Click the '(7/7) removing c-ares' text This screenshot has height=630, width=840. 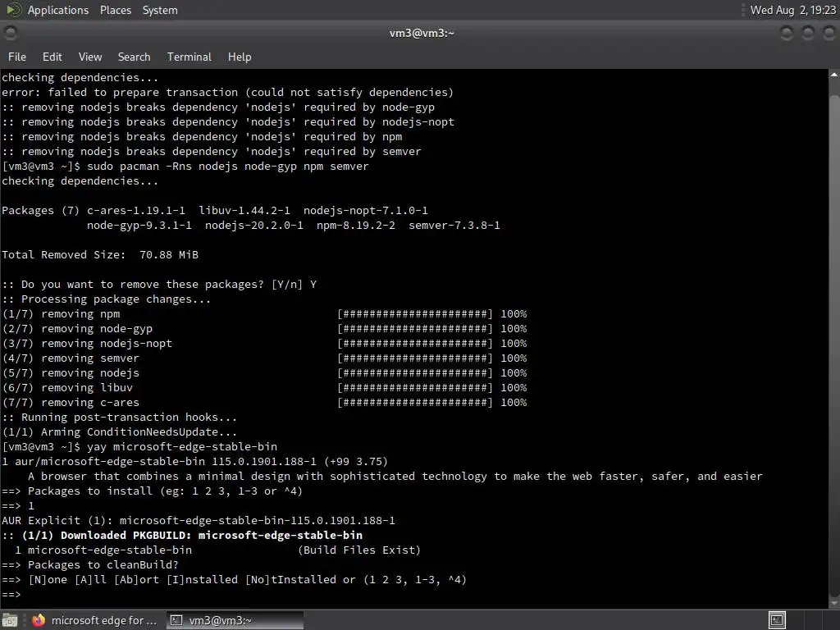point(71,403)
